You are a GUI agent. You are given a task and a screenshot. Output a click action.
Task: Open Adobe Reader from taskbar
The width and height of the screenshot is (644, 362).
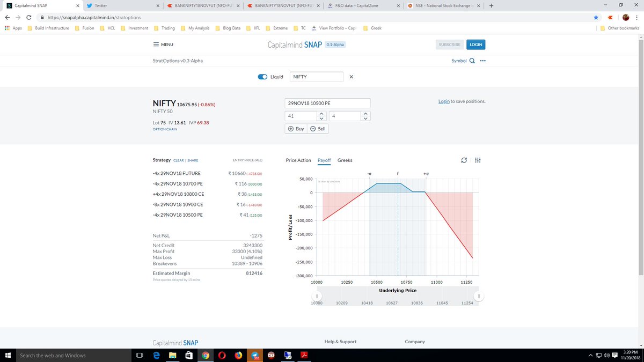pyautogui.click(x=304, y=355)
